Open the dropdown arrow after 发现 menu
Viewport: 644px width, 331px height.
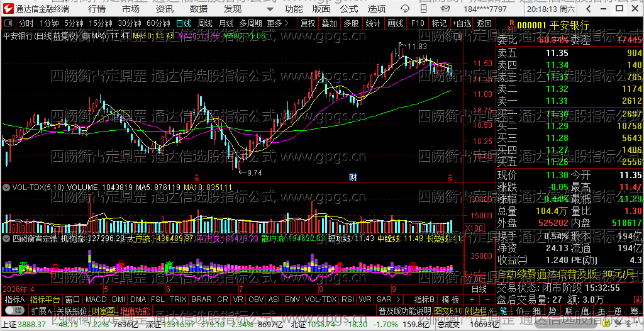(269, 9)
